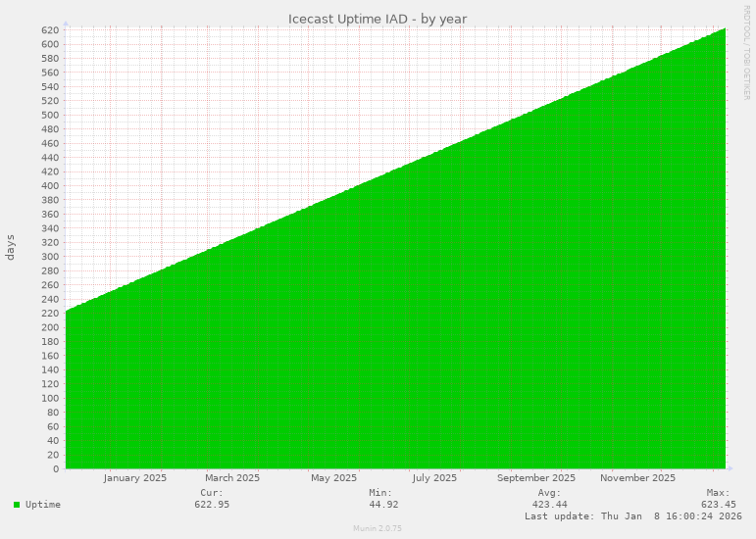Click the 100 y-axis tick label
This screenshot has height=539, width=756.
51,398
